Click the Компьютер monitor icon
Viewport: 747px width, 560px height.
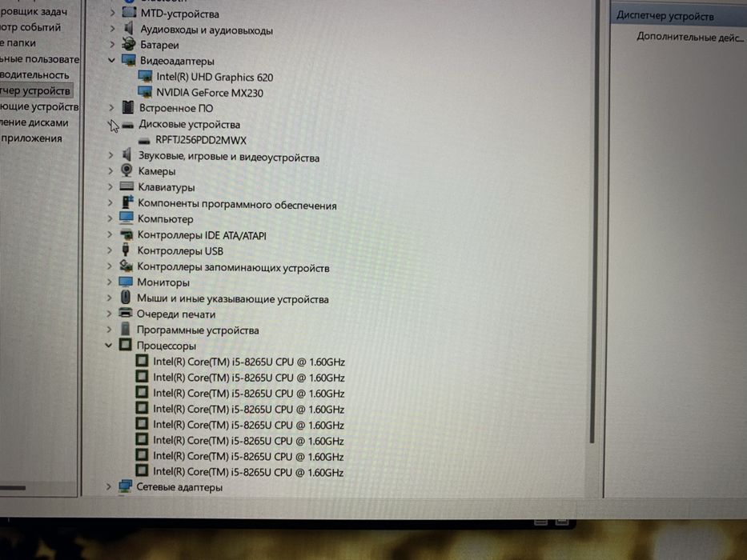point(127,218)
